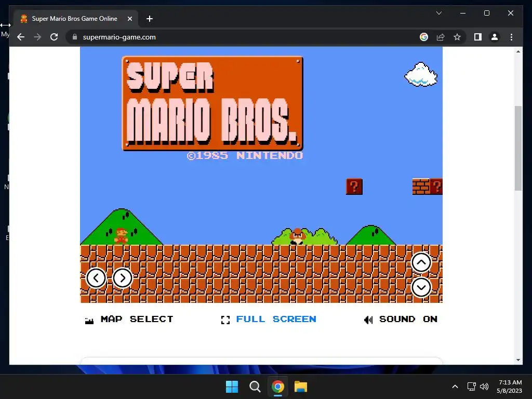Click the Mario character in the game

[x=121, y=236]
